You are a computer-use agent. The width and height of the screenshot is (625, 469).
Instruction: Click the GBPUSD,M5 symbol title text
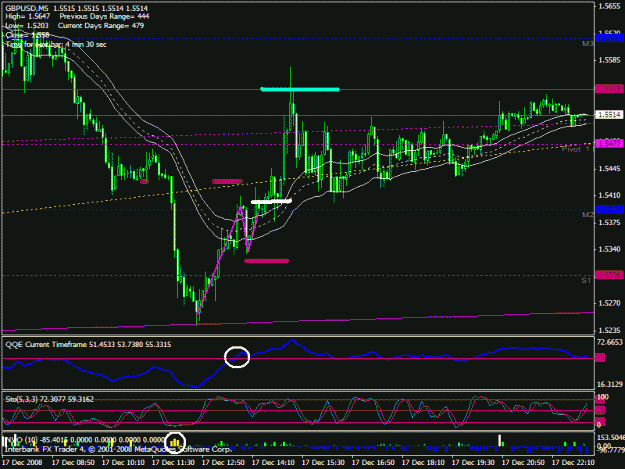click(27, 8)
